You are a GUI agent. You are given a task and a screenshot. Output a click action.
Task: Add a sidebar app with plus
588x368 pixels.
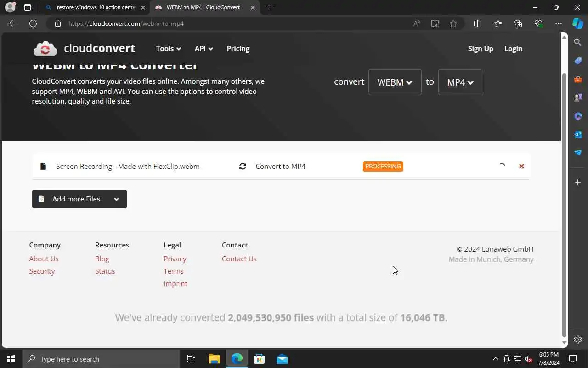point(578,183)
